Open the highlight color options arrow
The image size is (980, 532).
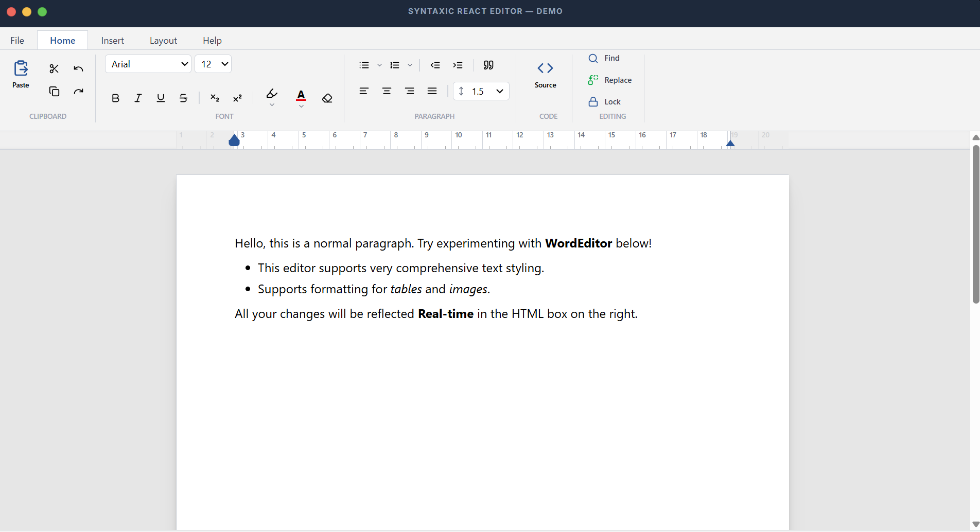tap(272, 105)
